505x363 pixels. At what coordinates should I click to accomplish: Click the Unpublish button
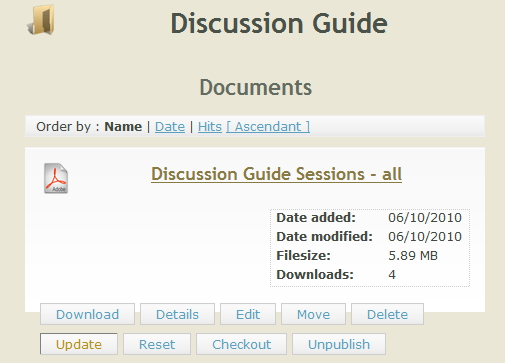pyautogui.click(x=339, y=344)
